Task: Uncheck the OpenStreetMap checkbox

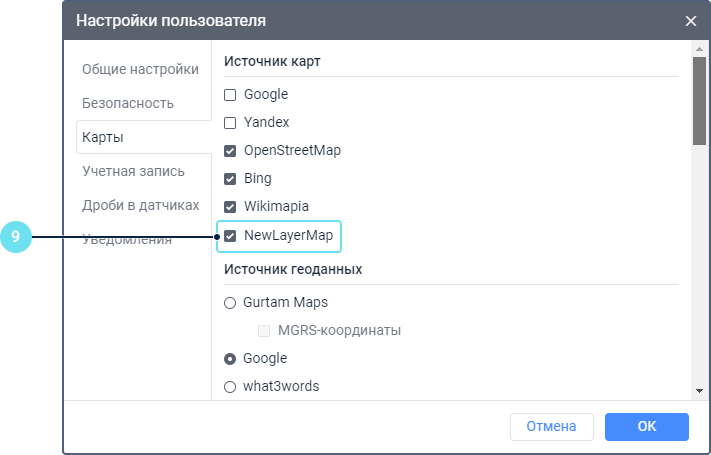Action: coord(230,151)
